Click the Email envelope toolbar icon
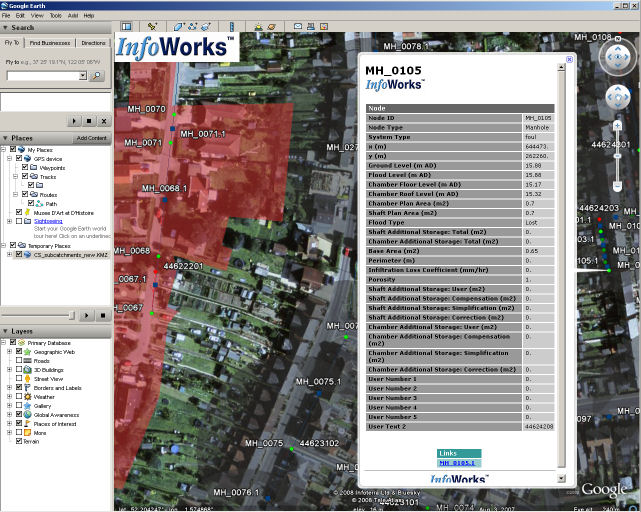 (298, 27)
